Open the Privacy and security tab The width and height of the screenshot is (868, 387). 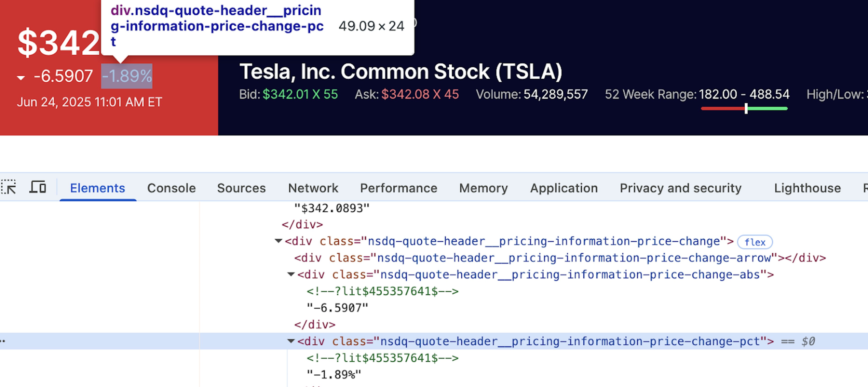[681, 188]
